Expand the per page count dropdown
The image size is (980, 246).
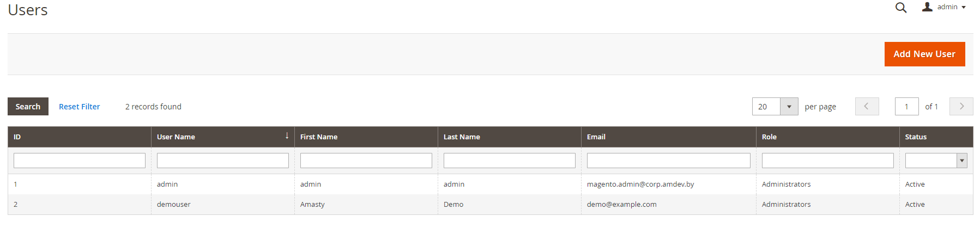point(789,107)
